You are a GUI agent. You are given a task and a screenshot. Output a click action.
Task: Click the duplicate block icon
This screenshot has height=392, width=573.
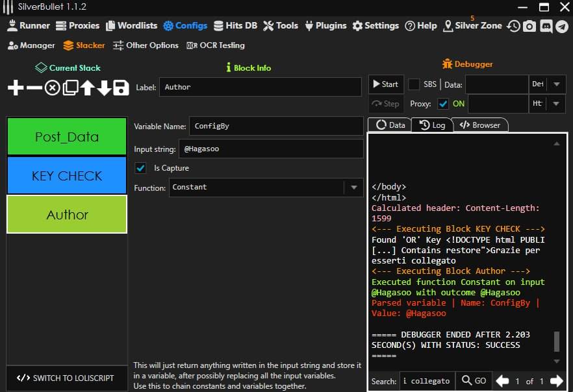point(70,88)
